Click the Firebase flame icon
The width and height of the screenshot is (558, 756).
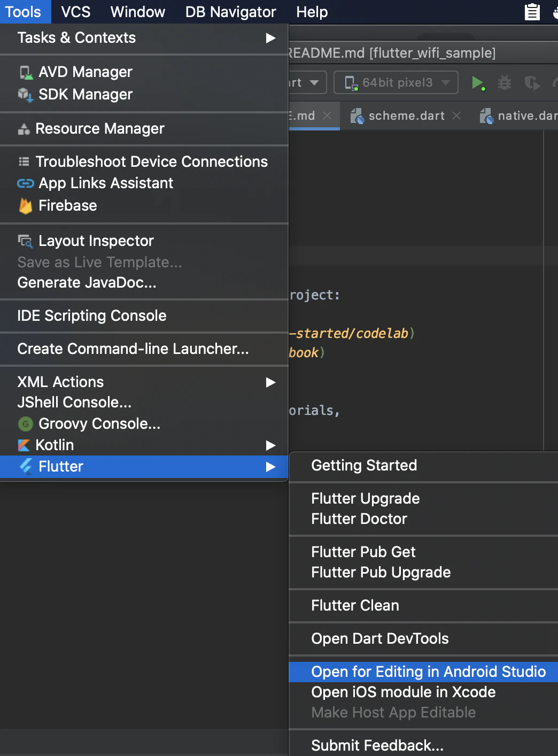(x=25, y=206)
